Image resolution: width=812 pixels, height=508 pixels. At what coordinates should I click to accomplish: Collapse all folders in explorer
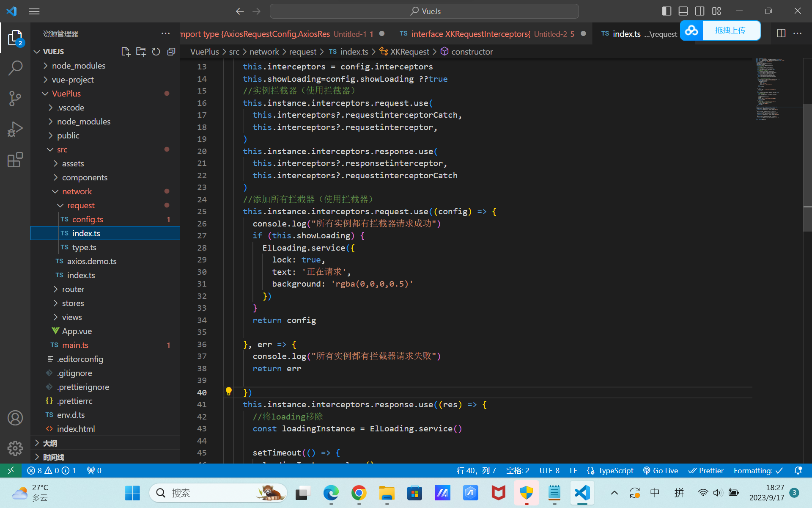pos(171,52)
